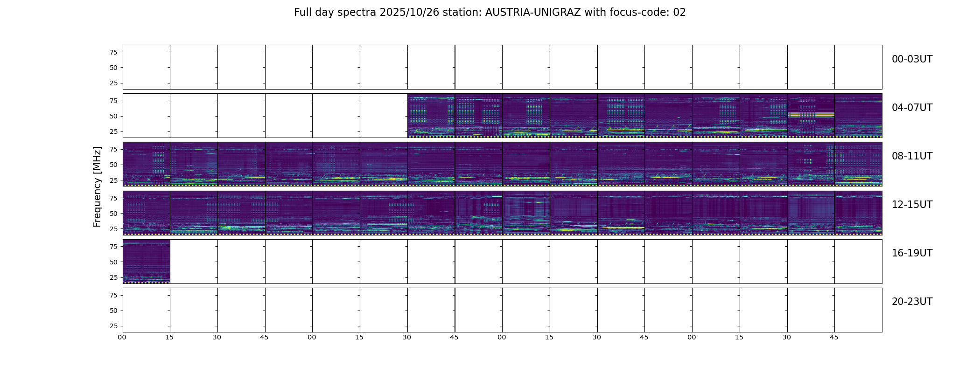
Task: Open the first spectrogram panel in 12-15UT row
Action: pyautogui.click(x=147, y=213)
